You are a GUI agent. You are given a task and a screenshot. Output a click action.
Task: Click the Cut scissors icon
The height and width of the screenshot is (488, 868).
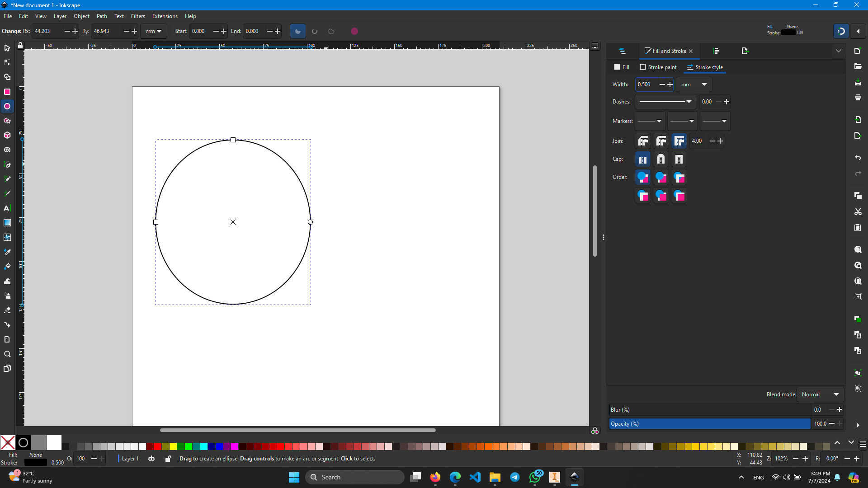tap(858, 211)
